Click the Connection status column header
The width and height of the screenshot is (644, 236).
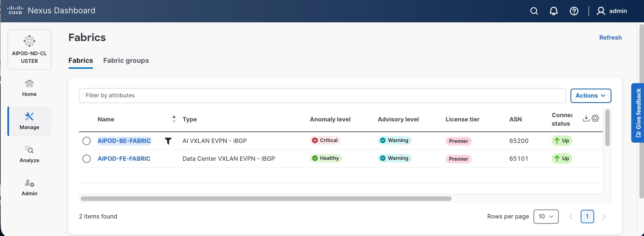[x=562, y=119]
